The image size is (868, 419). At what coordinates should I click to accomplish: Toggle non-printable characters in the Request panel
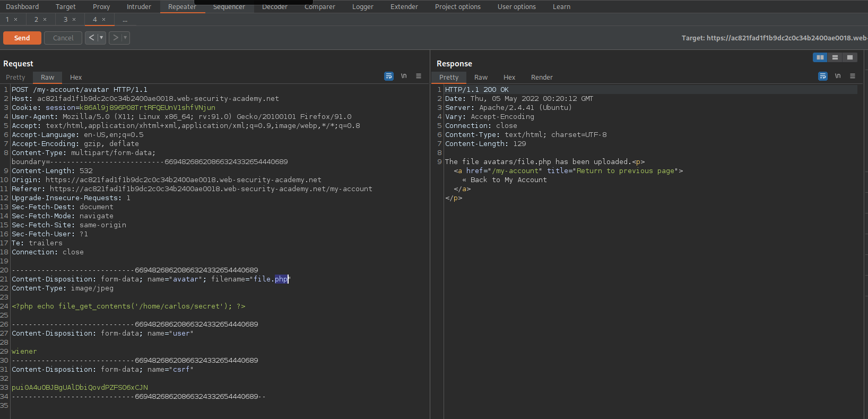(404, 76)
